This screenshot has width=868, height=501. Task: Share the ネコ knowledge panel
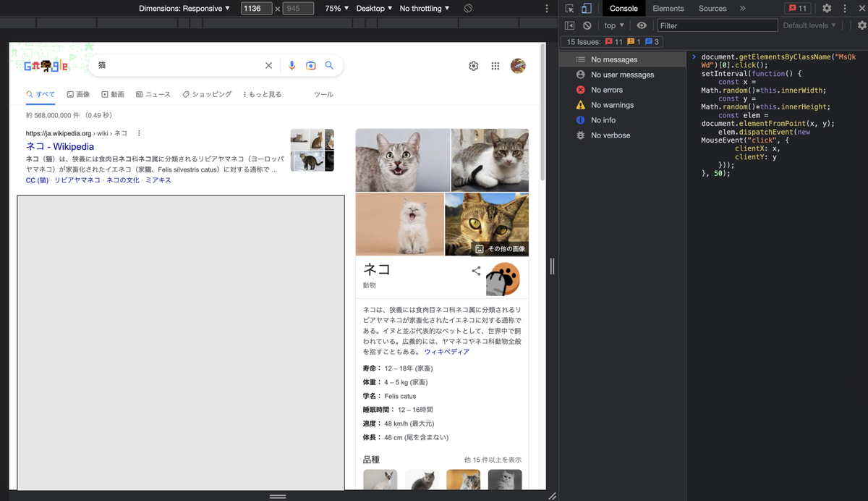click(x=476, y=271)
